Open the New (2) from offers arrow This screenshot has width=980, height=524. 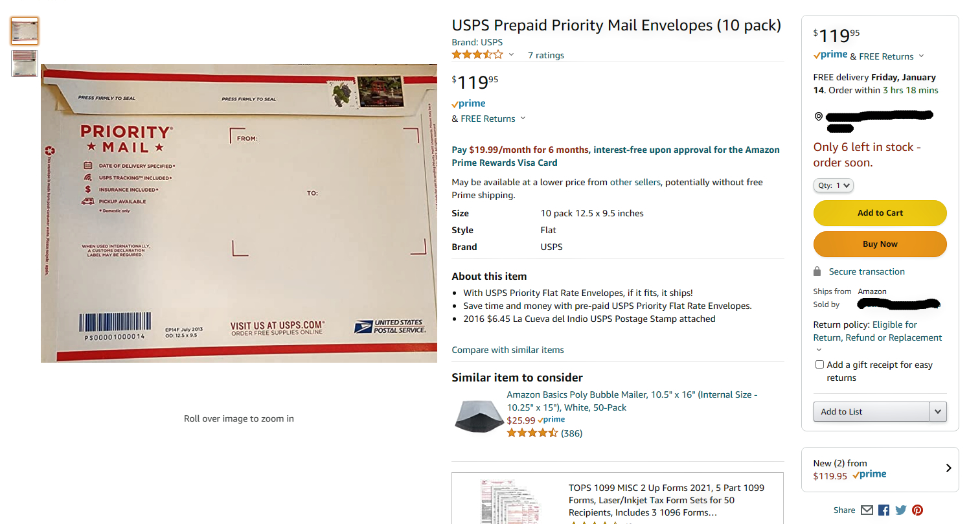click(x=948, y=468)
